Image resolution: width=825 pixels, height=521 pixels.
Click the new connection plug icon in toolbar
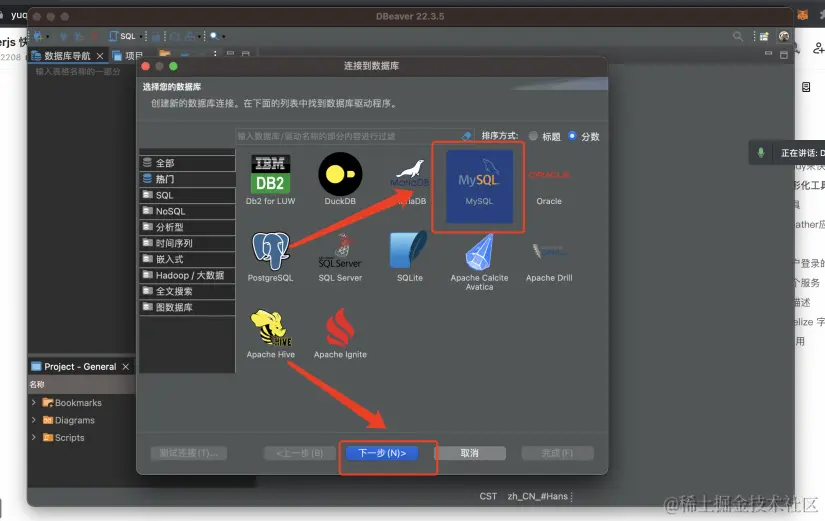pos(38,36)
